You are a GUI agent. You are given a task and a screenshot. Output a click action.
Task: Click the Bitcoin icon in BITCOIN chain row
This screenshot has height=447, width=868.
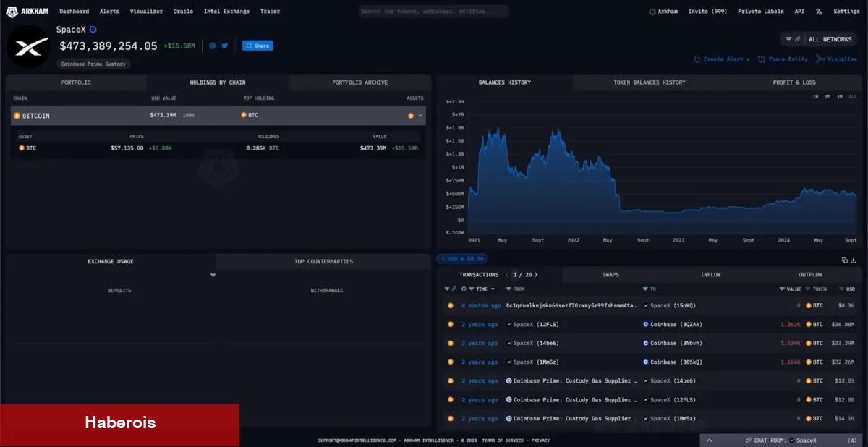point(17,116)
